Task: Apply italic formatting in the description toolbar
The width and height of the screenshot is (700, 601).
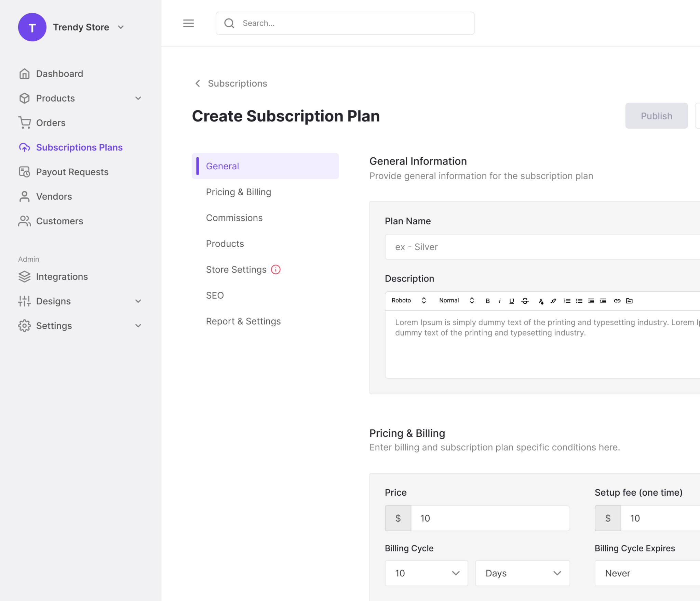Action: 499,301
